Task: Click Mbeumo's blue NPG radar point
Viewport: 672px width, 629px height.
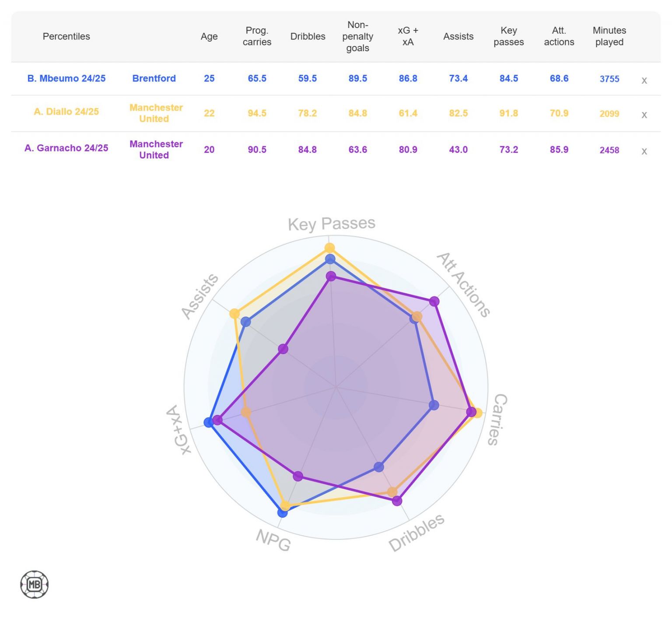Action: (x=283, y=512)
